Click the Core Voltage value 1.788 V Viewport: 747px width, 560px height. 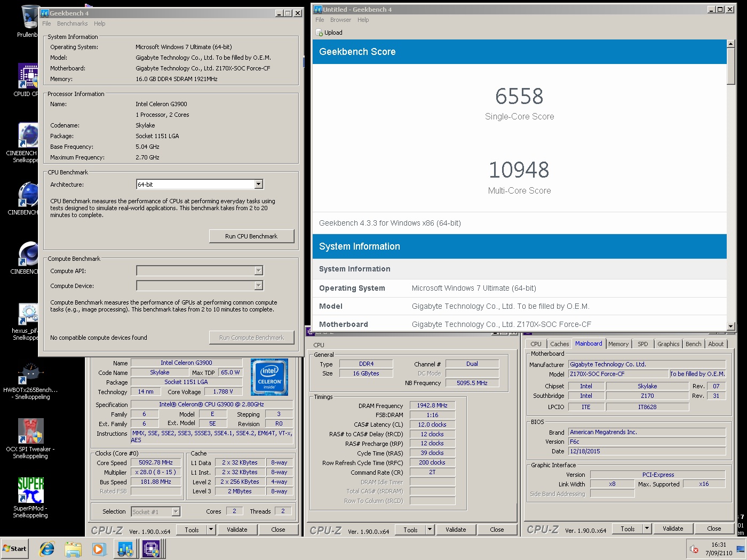click(223, 391)
